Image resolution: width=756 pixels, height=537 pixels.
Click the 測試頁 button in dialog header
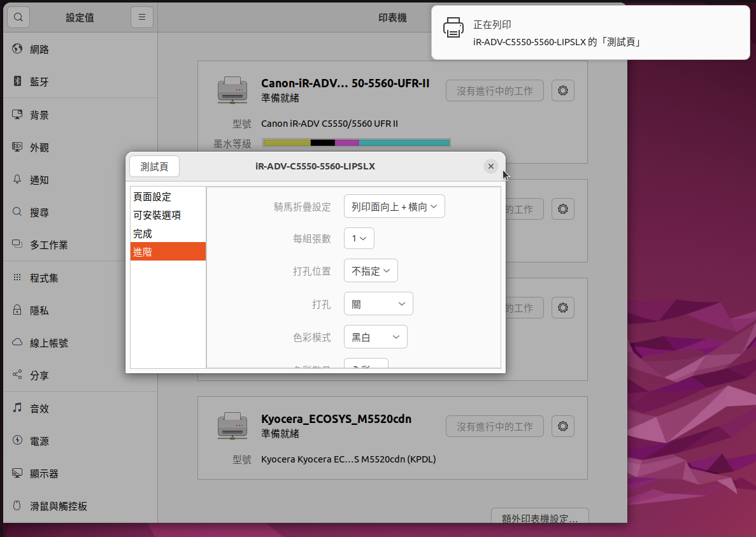pos(154,166)
